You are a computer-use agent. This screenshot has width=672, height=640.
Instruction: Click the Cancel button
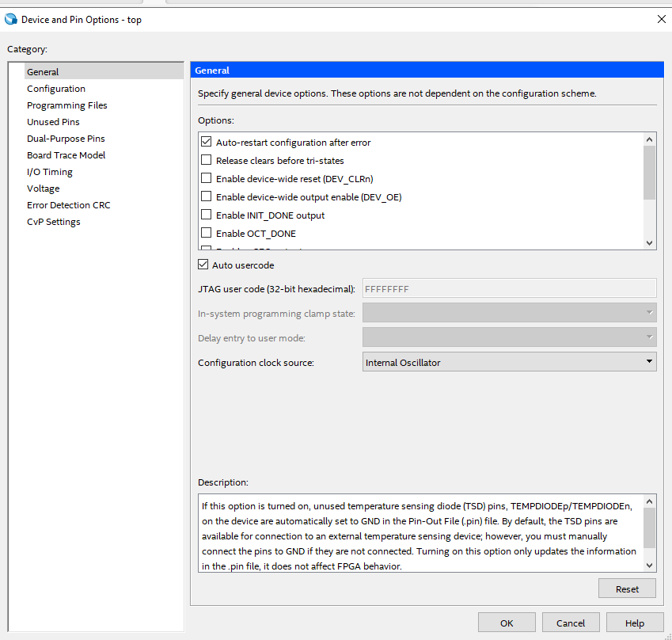pos(571,623)
